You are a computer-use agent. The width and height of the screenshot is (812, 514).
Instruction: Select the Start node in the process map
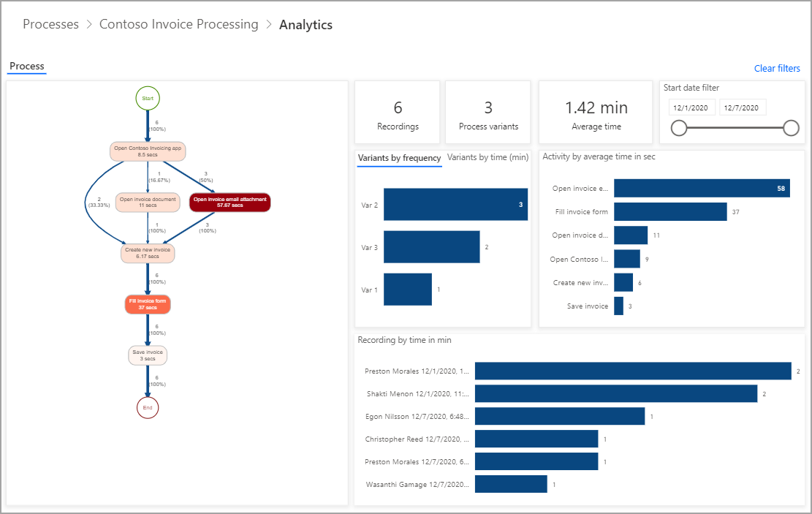click(x=147, y=97)
